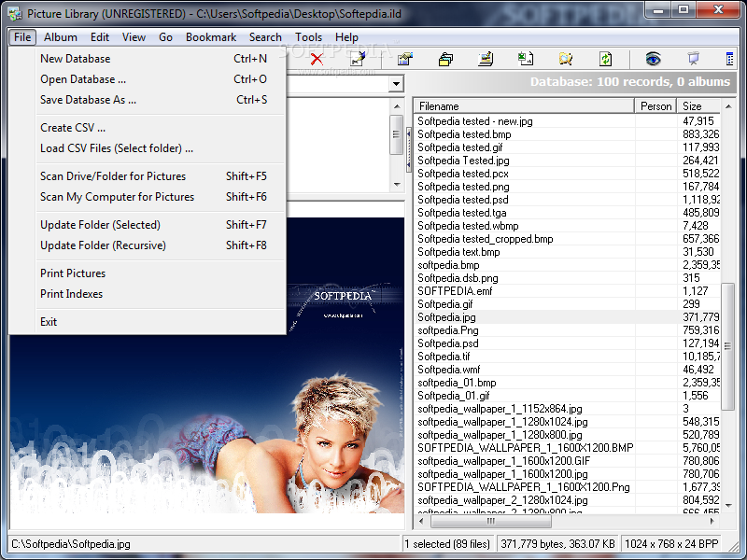The image size is (747, 560).
Task: Click status bar path C:\Softpedia\Softpedia.jpg
Action: (71, 544)
